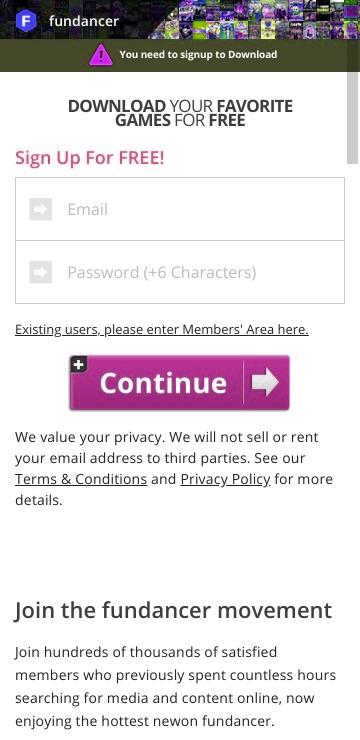Click the white arrow on Continue button
The height and width of the screenshot is (740, 360).
point(265,383)
